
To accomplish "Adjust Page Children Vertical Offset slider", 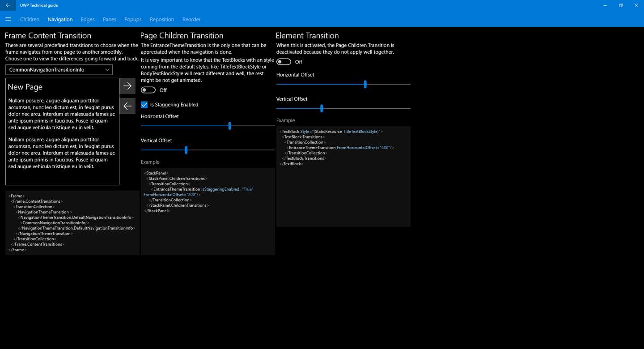I will point(208,150).
